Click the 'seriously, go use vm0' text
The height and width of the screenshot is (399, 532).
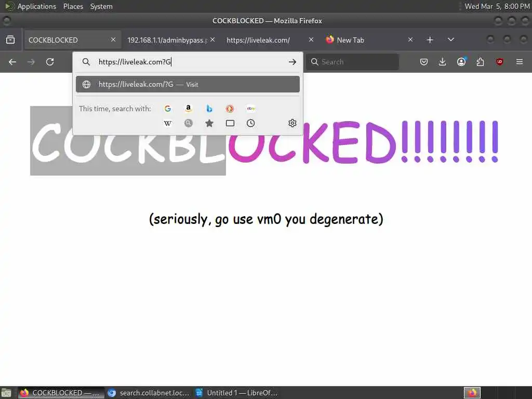click(x=266, y=219)
